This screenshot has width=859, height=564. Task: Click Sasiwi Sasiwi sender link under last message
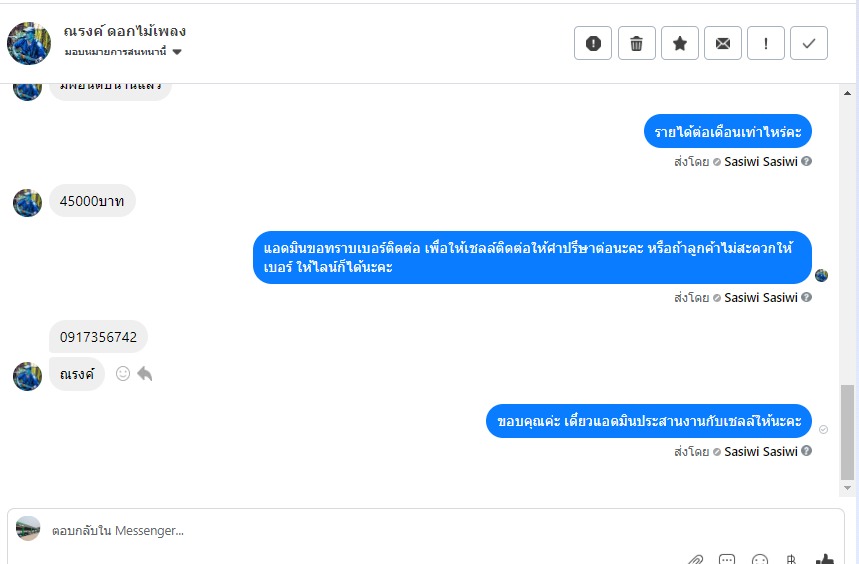pyautogui.click(x=760, y=451)
